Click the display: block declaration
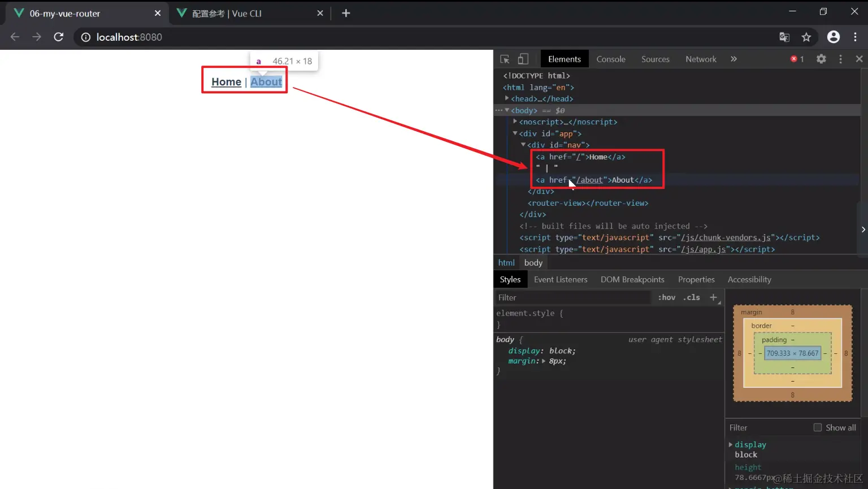This screenshot has width=868, height=489. point(542,350)
